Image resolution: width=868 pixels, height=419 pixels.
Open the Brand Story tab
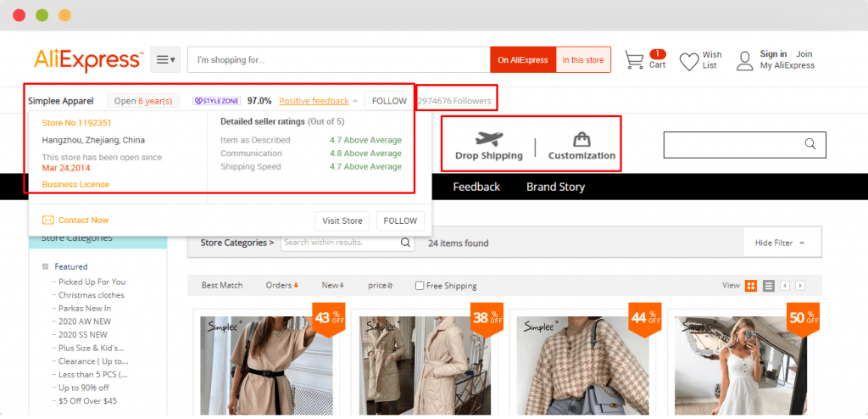pyautogui.click(x=555, y=187)
